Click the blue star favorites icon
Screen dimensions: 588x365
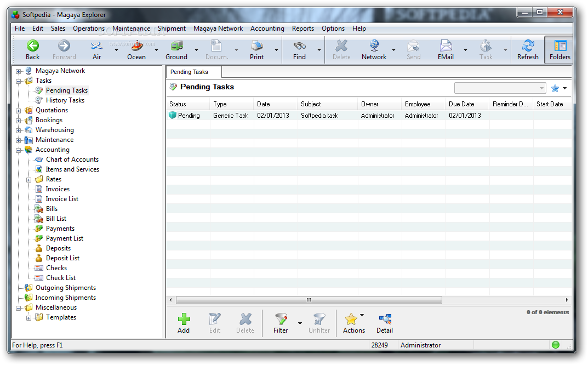click(555, 89)
